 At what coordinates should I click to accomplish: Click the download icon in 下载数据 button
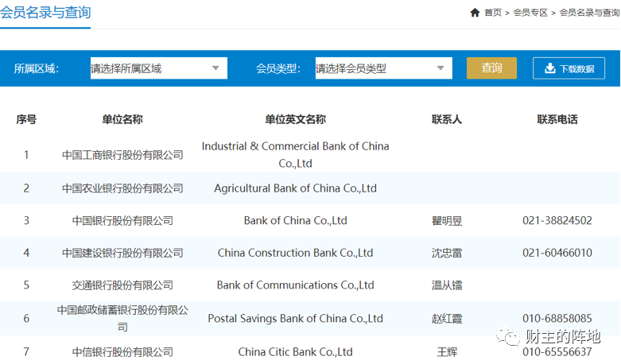point(549,68)
